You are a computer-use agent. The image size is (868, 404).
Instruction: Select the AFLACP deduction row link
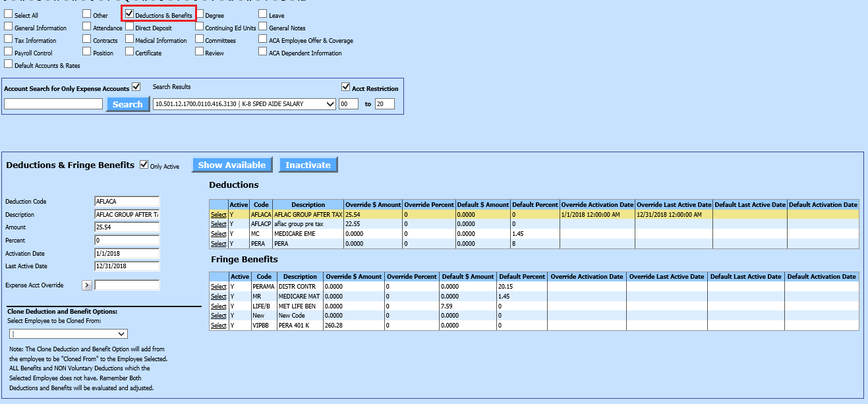pos(218,224)
